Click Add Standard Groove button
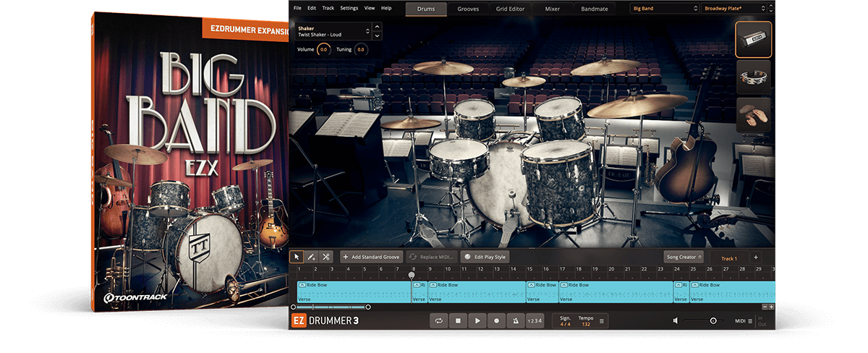This screenshot has height=353, width=868. (371, 257)
